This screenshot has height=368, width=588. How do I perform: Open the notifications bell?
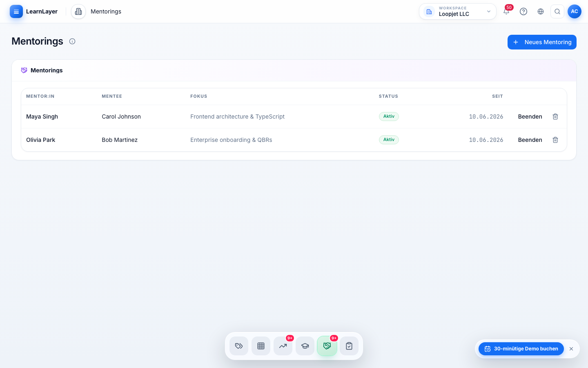[x=506, y=11]
